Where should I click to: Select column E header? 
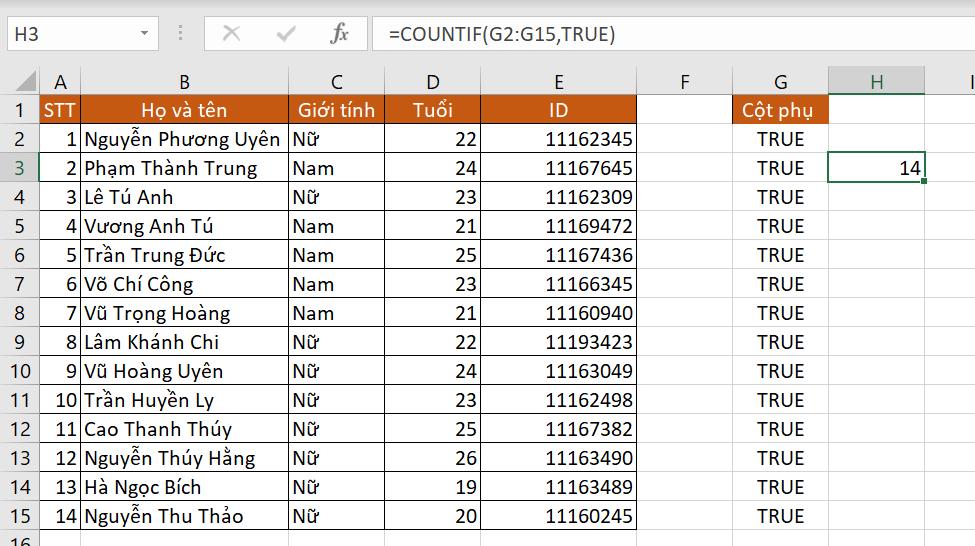[x=558, y=81]
